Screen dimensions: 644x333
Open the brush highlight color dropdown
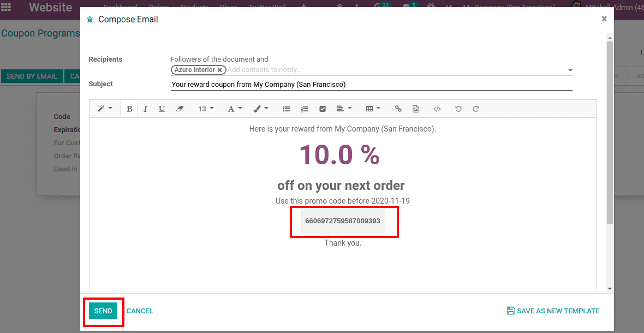tap(260, 109)
